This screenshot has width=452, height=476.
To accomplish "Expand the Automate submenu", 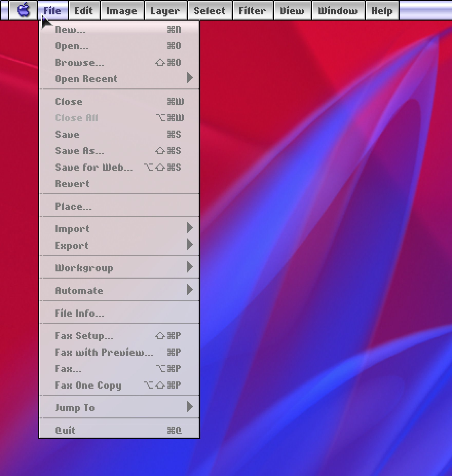I will [119, 290].
